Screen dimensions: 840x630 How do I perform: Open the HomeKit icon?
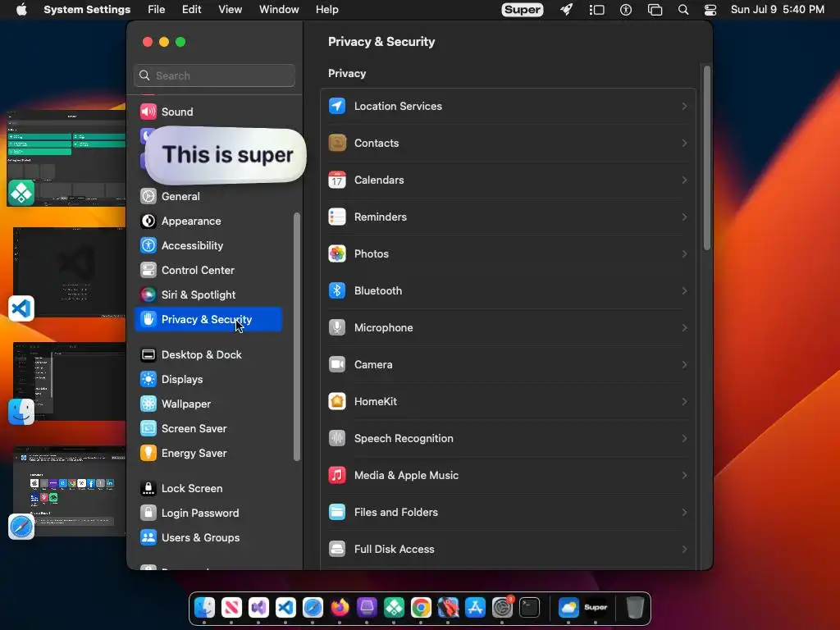(x=337, y=401)
